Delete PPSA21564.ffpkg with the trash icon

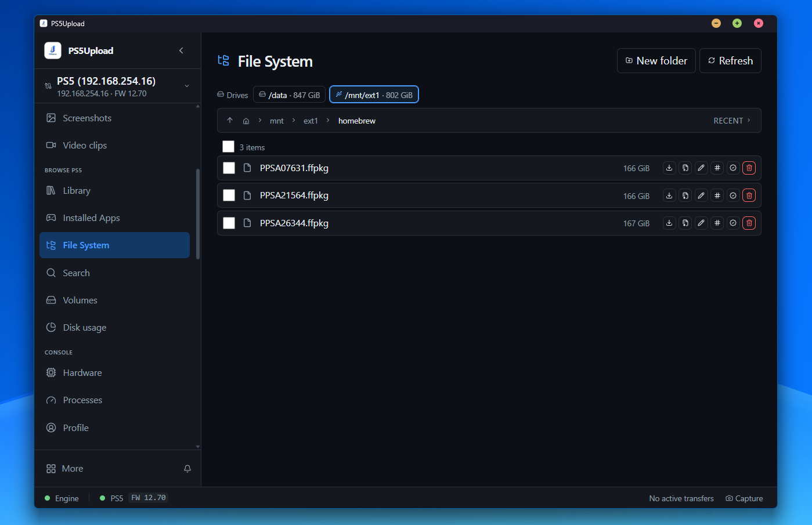tap(749, 195)
